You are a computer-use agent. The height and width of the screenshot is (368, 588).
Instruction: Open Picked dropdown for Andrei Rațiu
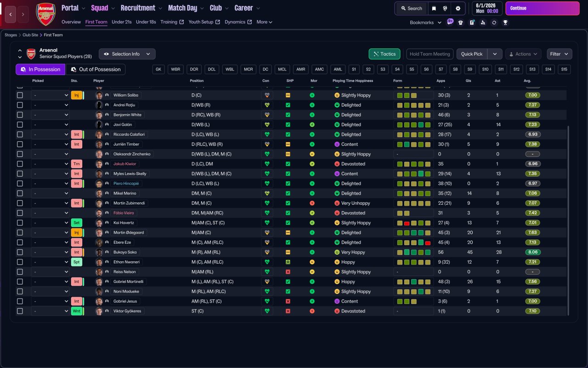pyautogui.click(x=50, y=105)
